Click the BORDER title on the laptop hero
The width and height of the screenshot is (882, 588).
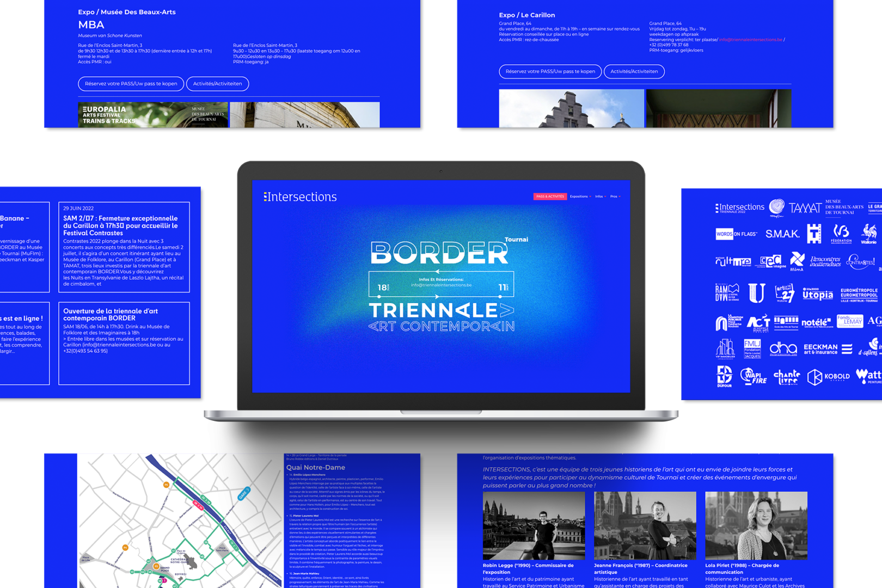[x=439, y=253]
